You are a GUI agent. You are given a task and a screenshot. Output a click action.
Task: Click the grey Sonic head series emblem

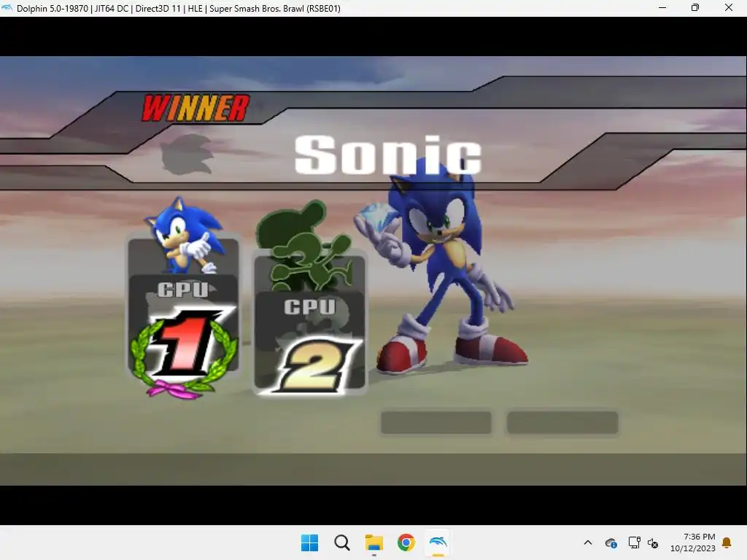tap(187, 153)
